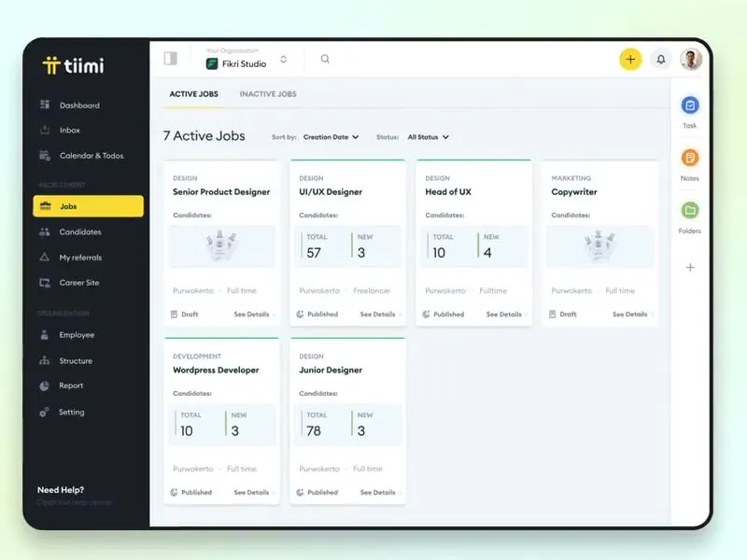Click the plus icon below Folders
The height and width of the screenshot is (560, 747).
pos(690,268)
